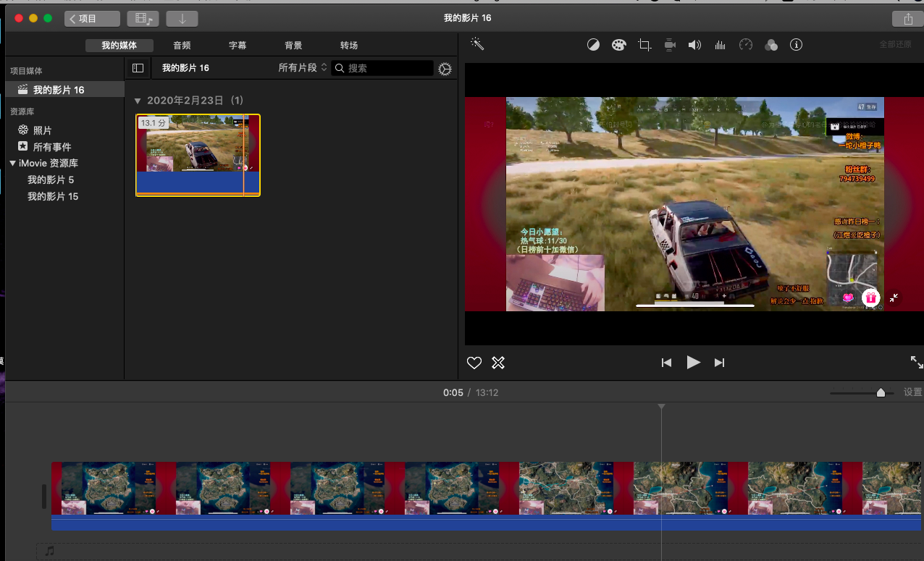Switch to the 音频 tab
Screen dimensions: 924x561
tap(182, 46)
